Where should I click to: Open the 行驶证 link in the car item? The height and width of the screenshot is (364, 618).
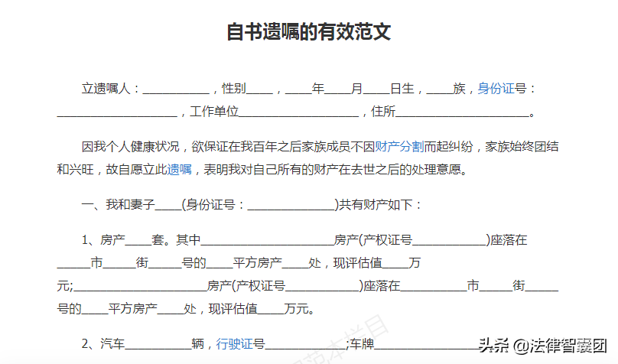pyautogui.click(x=234, y=344)
